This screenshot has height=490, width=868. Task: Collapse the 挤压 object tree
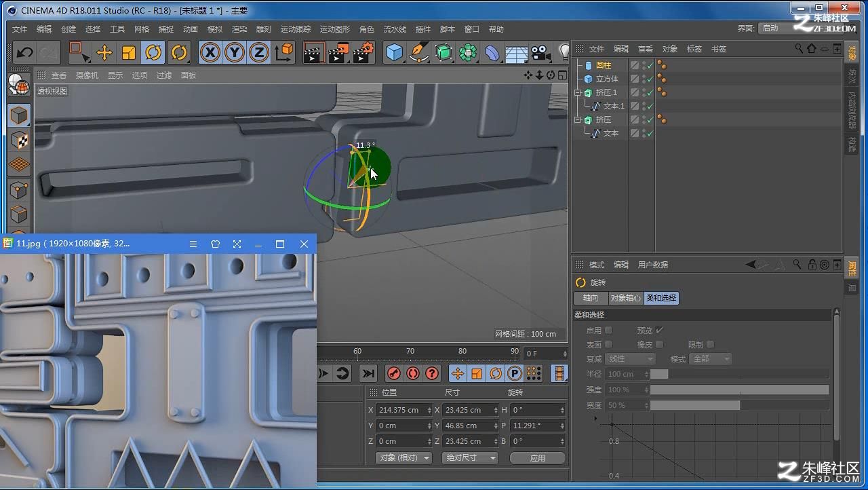(578, 119)
